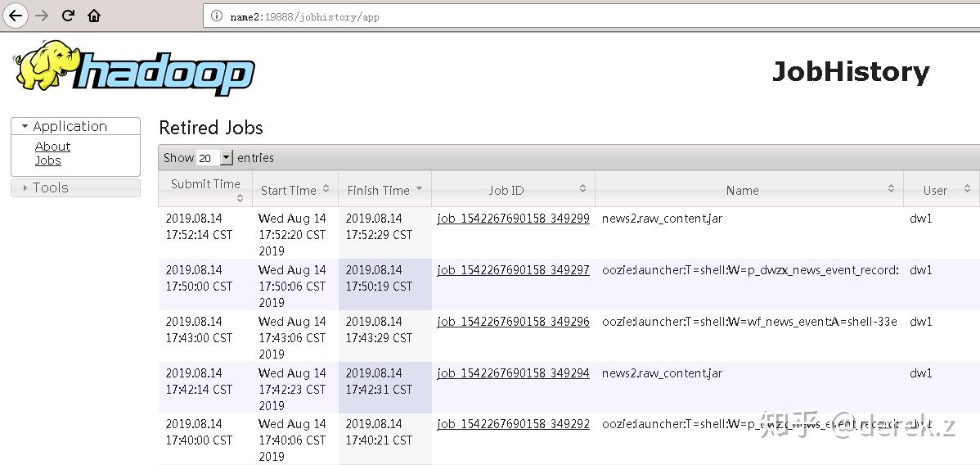
Task: Click user dw1 in the job 349296 row
Action: (x=920, y=322)
